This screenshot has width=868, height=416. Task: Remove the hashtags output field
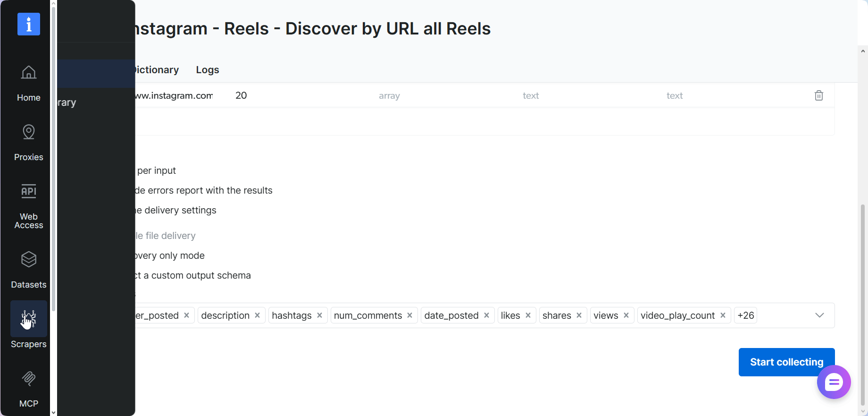coord(319,315)
